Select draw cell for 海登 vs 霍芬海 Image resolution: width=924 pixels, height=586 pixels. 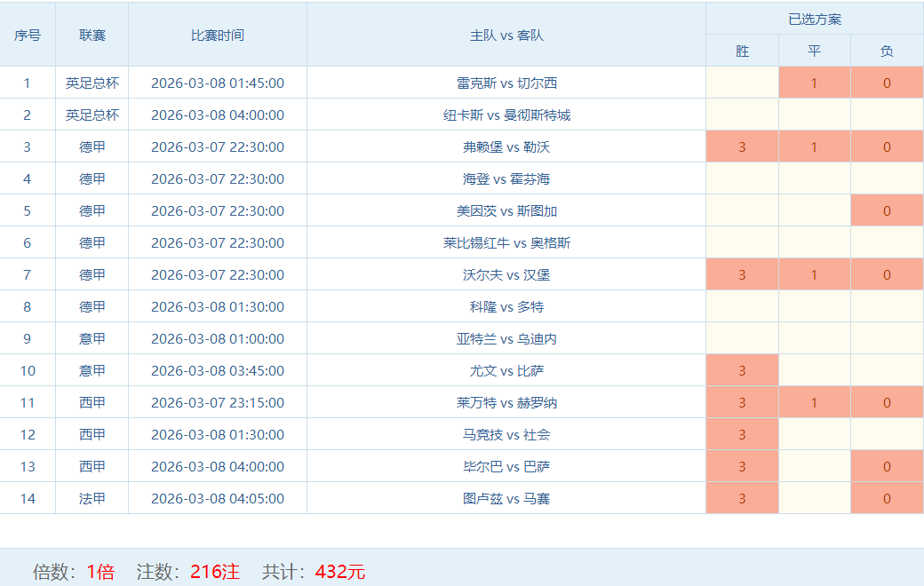pyautogui.click(x=814, y=179)
